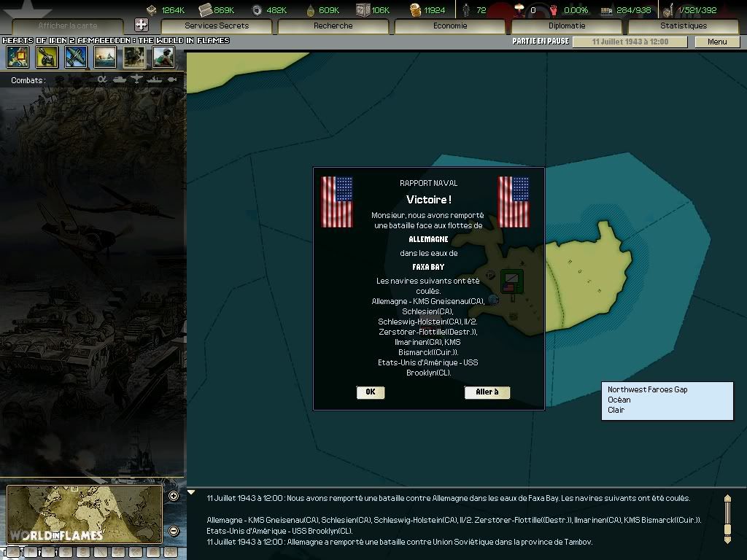Click the energy resource icon showing 1264K

(152, 10)
